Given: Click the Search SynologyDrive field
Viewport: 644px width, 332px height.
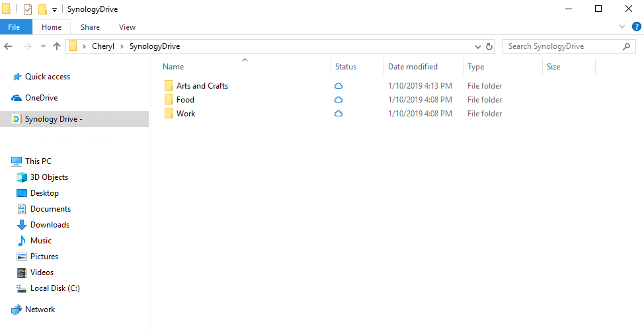Looking at the screenshot, I should coord(562,46).
